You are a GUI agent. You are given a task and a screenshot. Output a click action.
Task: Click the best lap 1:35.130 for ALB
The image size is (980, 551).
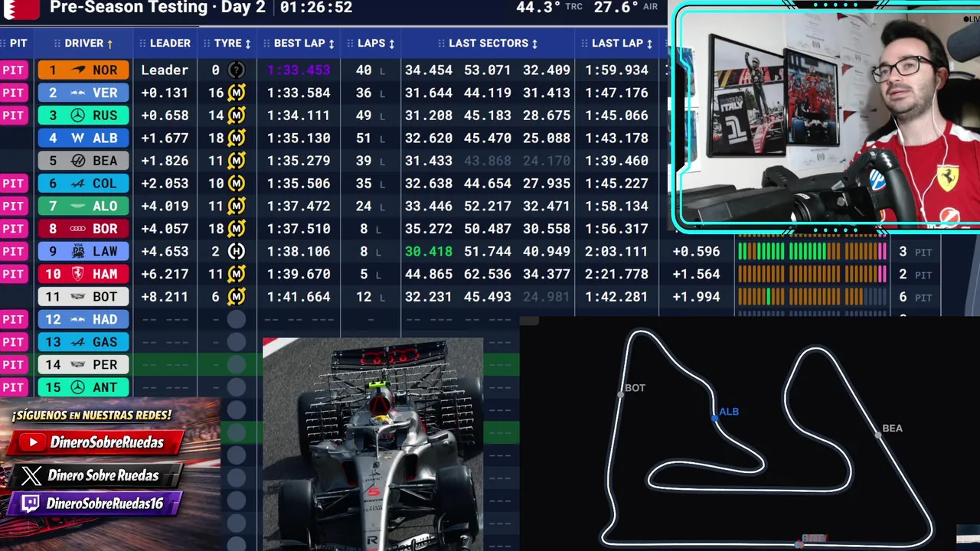click(299, 138)
